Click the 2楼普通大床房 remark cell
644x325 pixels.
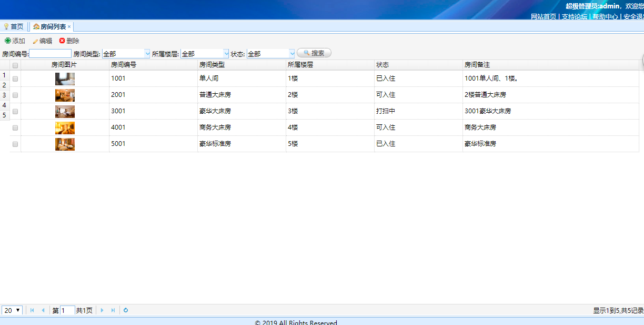550,95
